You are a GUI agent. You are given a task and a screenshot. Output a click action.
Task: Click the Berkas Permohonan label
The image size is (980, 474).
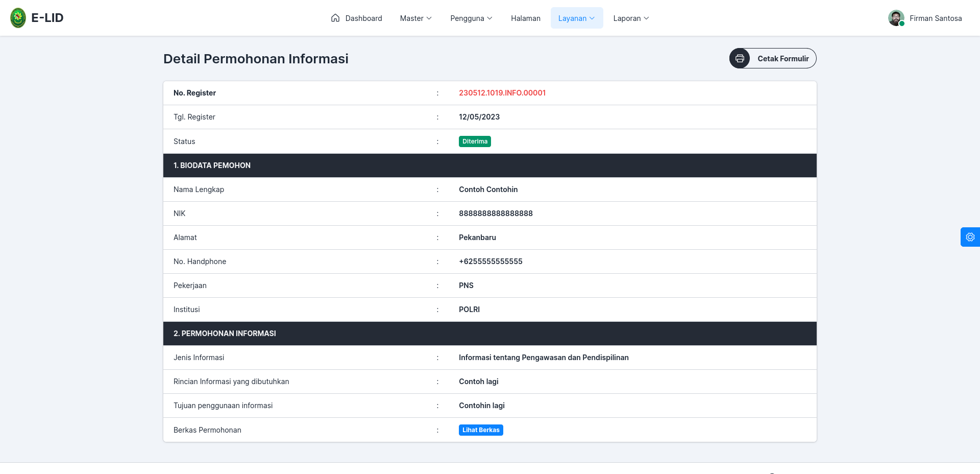point(207,430)
